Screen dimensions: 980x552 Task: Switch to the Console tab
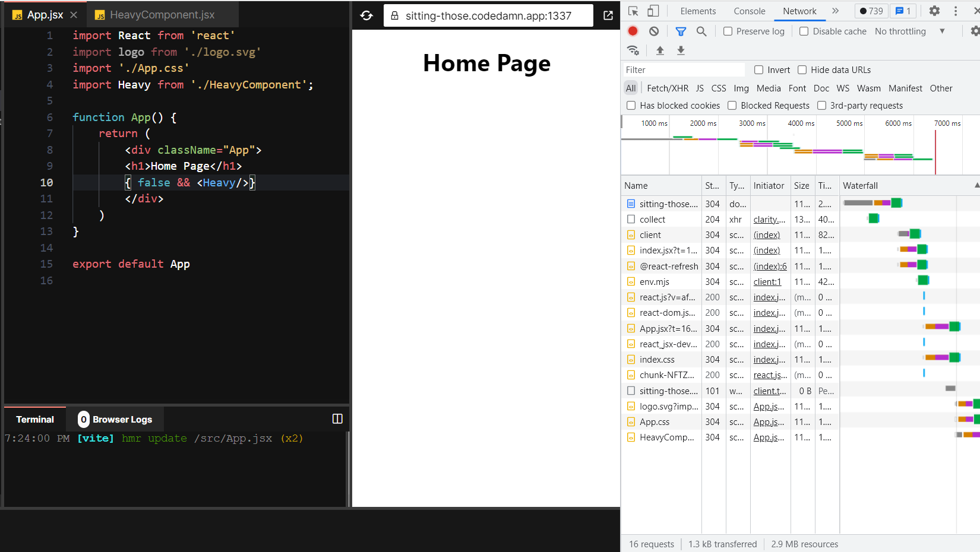(x=749, y=11)
